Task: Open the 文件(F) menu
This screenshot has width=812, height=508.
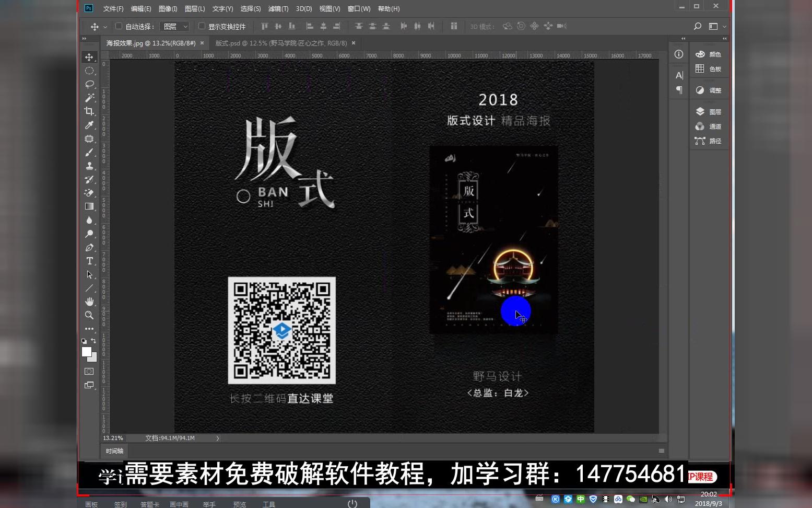Action: (x=113, y=9)
